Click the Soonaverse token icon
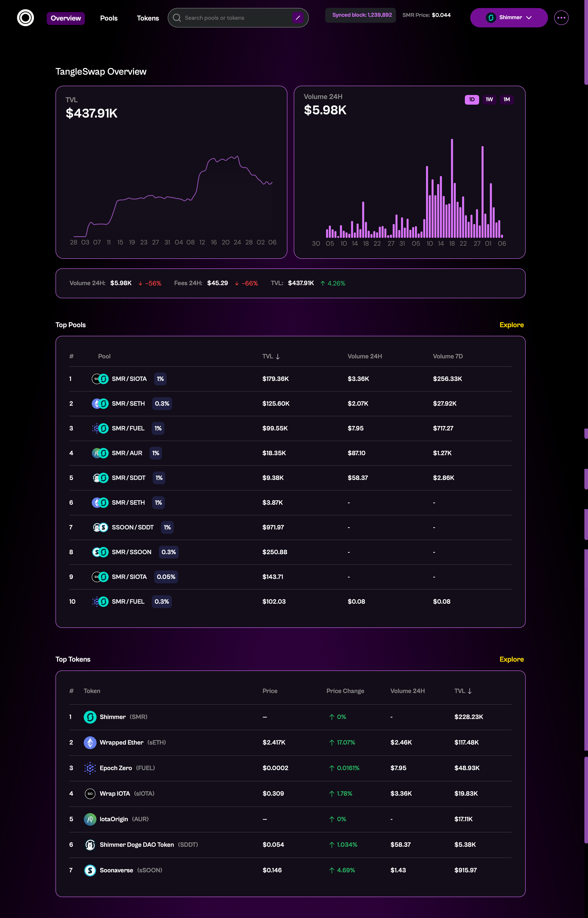 pyautogui.click(x=90, y=870)
